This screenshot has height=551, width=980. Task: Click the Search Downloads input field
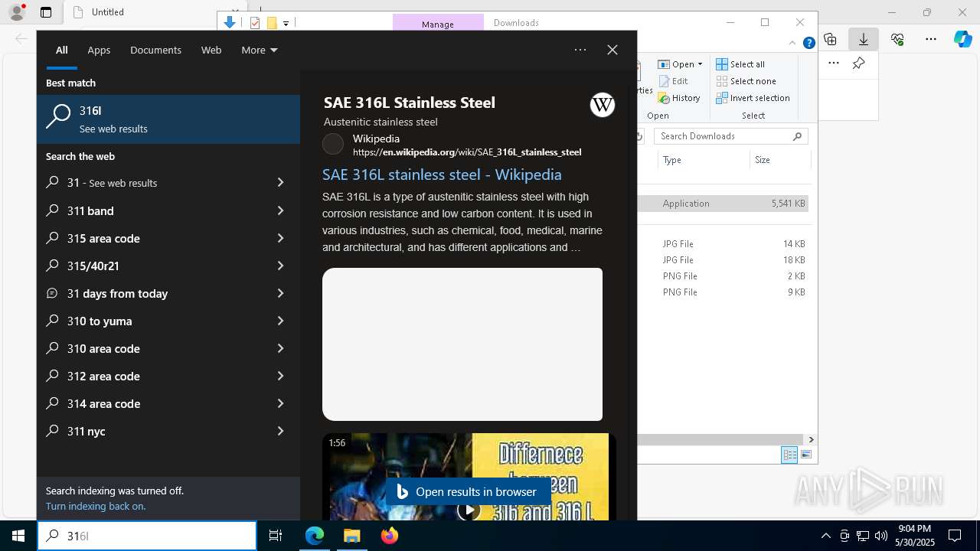(x=731, y=136)
